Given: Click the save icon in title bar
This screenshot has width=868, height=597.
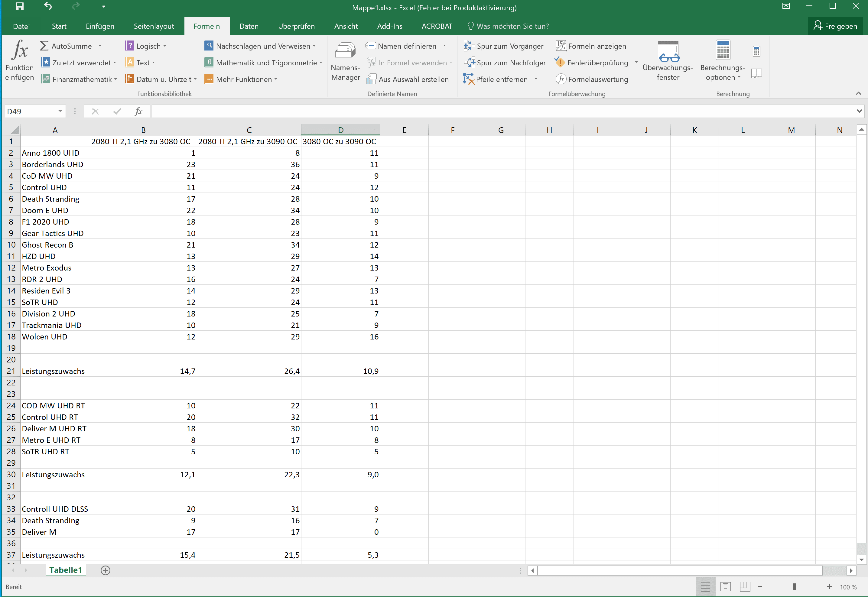Looking at the screenshot, I should [x=19, y=6].
